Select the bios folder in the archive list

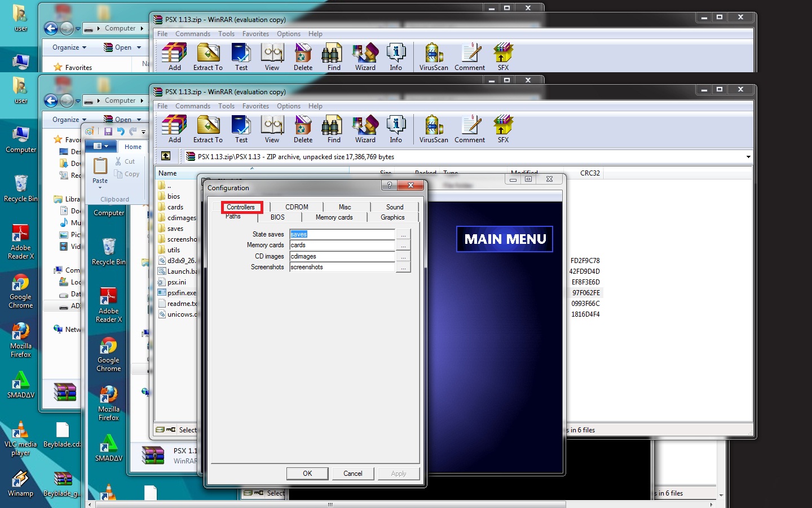[x=174, y=196]
